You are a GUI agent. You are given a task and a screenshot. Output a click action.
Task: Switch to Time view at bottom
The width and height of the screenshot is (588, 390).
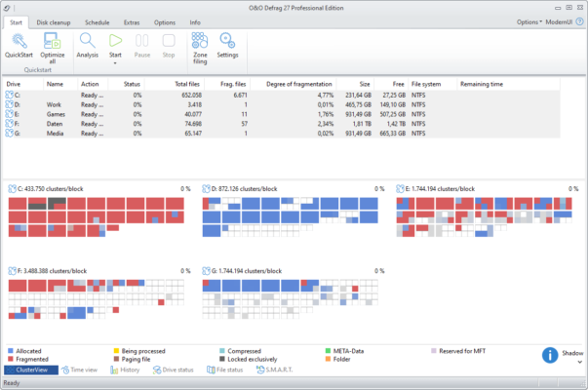tap(80, 370)
